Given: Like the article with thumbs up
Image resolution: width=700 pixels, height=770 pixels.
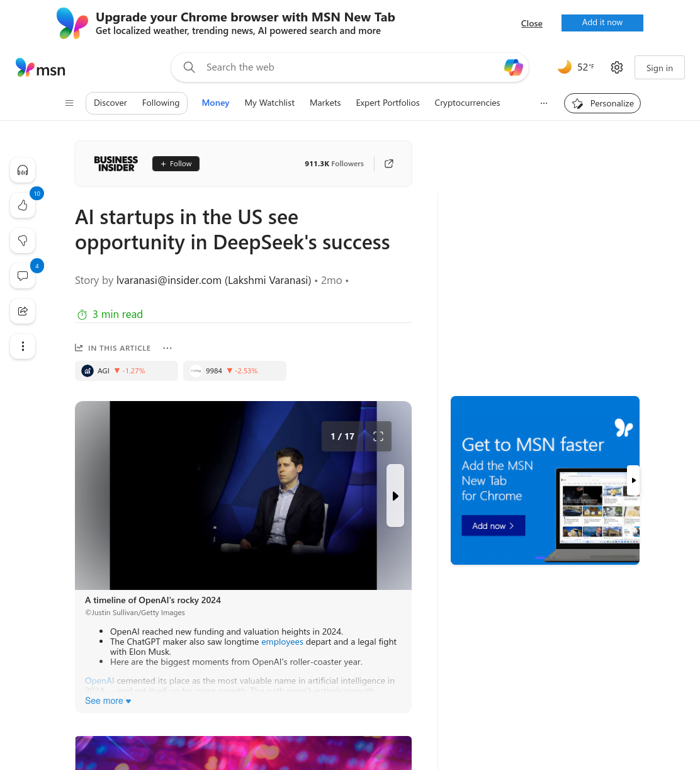Looking at the screenshot, I should [x=23, y=205].
